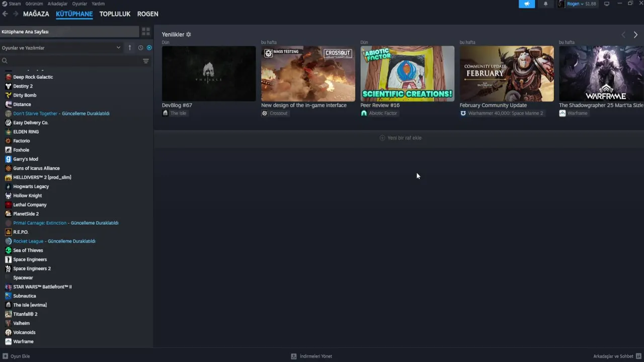Click the İndirmeleri Yönet download icon
Viewport: 644px width, 362px height.
(294, 356)
